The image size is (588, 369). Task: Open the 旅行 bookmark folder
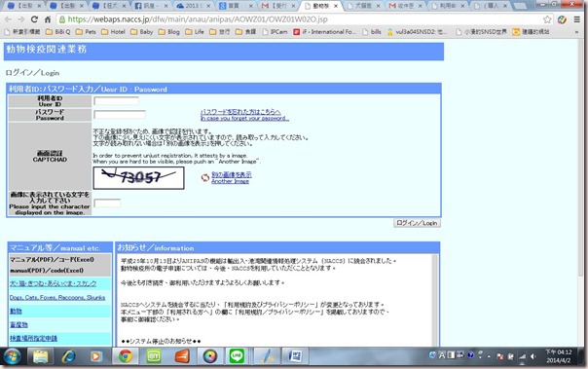tap(219, 32)
